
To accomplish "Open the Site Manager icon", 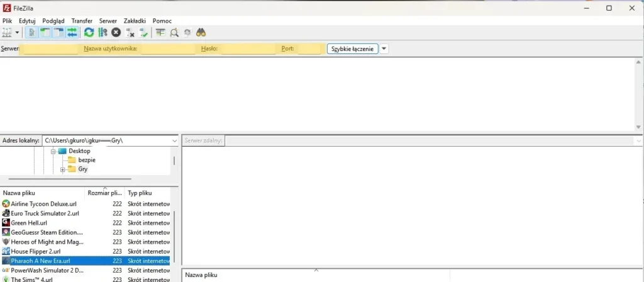I will coord(8,33).
